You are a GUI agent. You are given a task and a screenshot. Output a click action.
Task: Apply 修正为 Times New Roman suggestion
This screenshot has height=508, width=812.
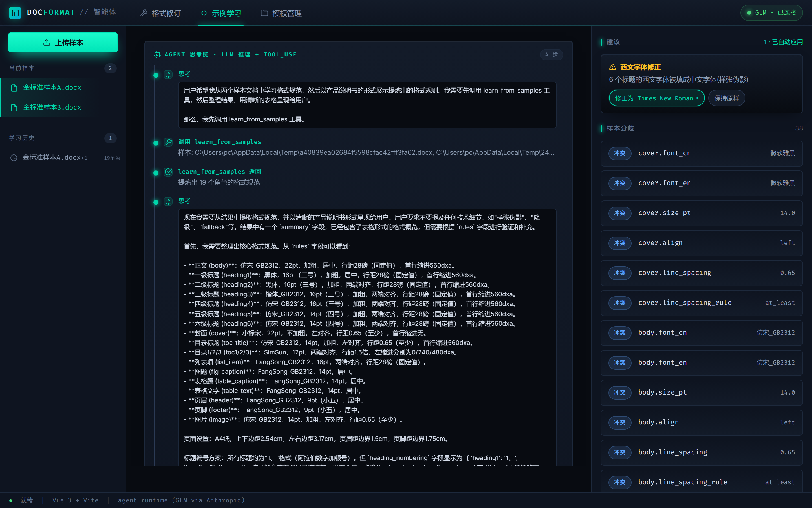pos(657,98)
